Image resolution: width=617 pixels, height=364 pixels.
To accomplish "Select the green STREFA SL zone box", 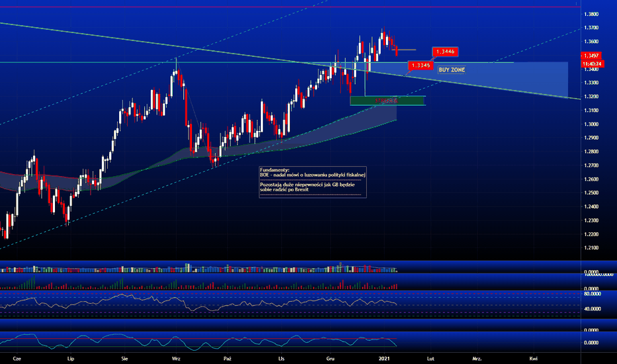I will coord(387,101).
